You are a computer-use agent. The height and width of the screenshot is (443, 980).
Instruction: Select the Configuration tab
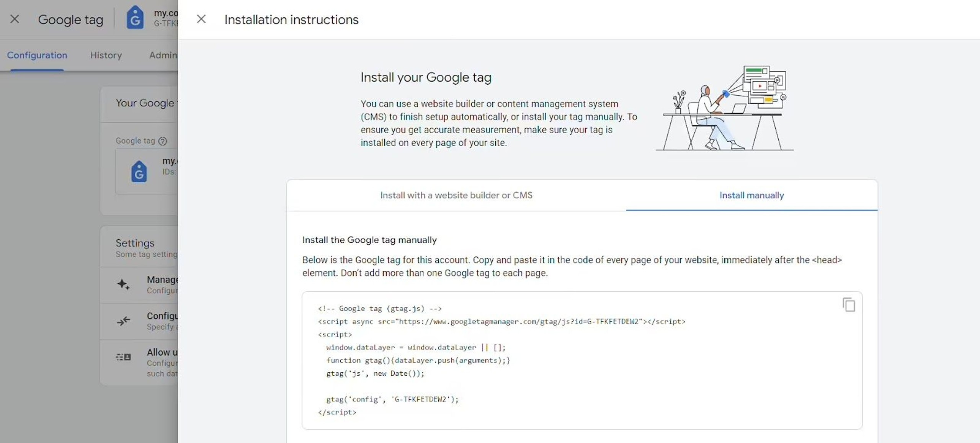(37, 55)
